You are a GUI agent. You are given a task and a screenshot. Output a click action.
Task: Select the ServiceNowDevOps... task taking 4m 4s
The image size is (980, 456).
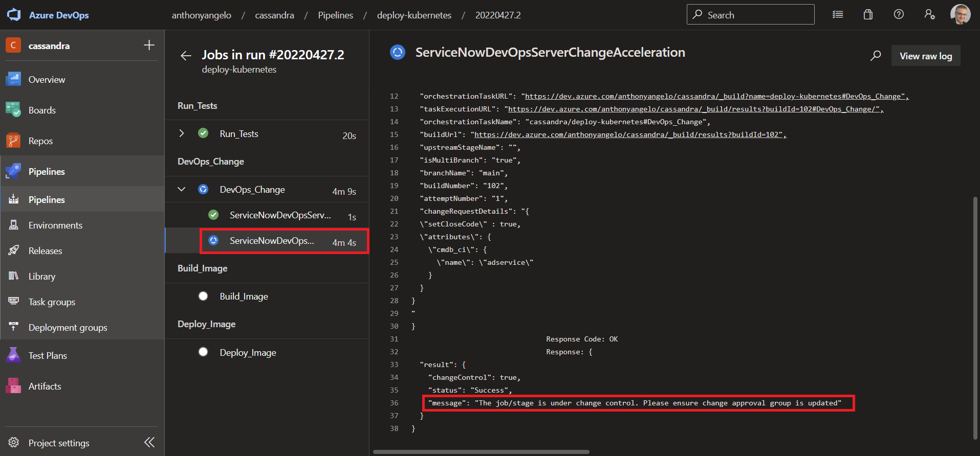pos(267,241)
